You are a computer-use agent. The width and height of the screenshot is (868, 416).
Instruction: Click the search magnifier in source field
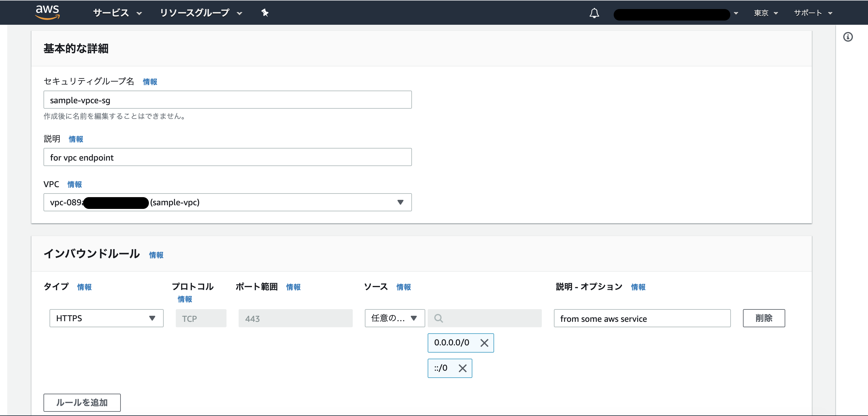click(x=439, y=318)
